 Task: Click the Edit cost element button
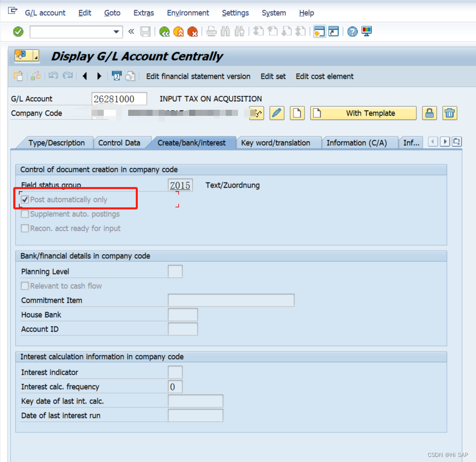pyautogui.click(x=324, y=76)
